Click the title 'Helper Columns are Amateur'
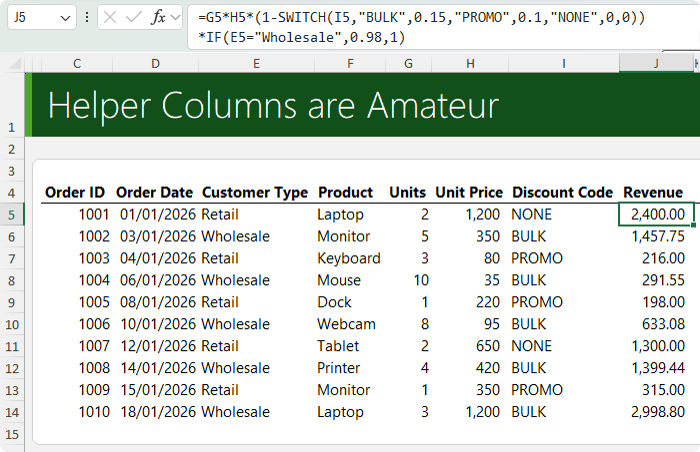 [273, 106]
